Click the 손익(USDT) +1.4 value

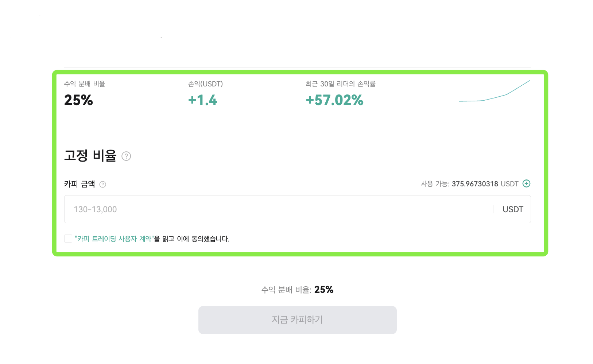(202, 100)
